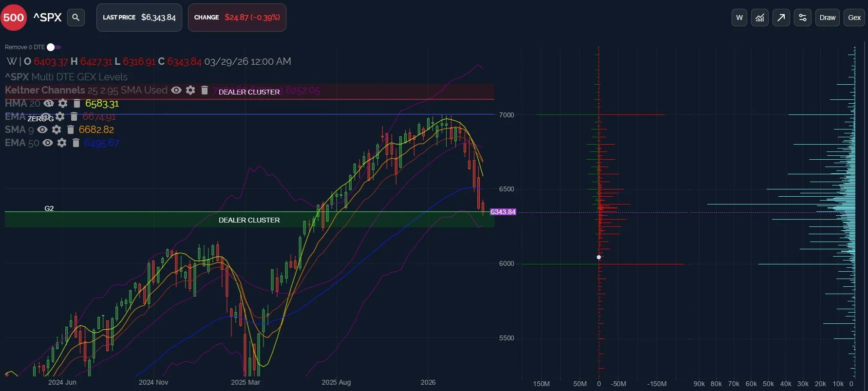
Task: Toggle visibility of HMA 20 indicator
Action: click(x=49, y=103)
